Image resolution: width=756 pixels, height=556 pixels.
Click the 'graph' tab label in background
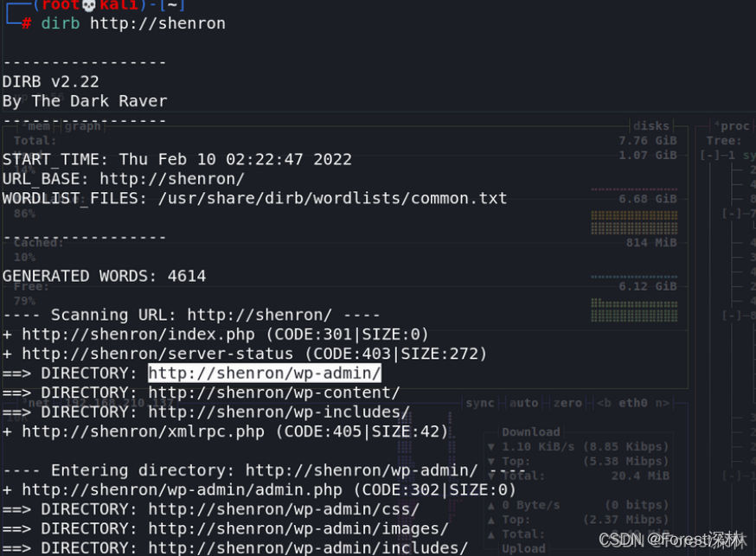pos(82,126)
